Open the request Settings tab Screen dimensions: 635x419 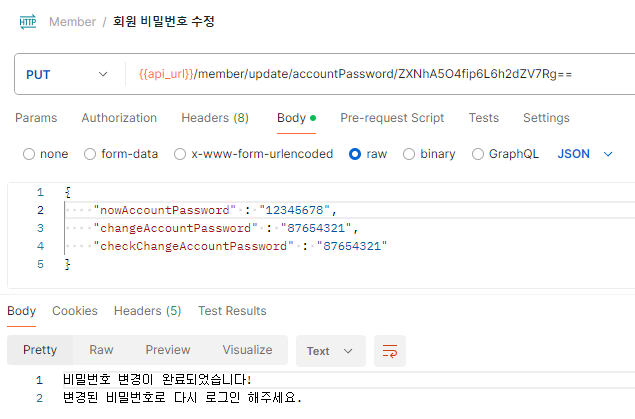546,118
